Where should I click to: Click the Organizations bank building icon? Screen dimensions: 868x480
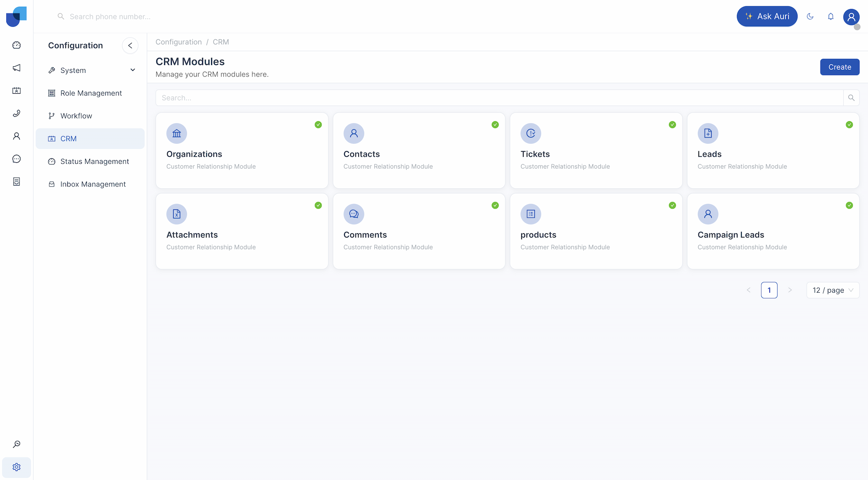(x=177, y=133)
